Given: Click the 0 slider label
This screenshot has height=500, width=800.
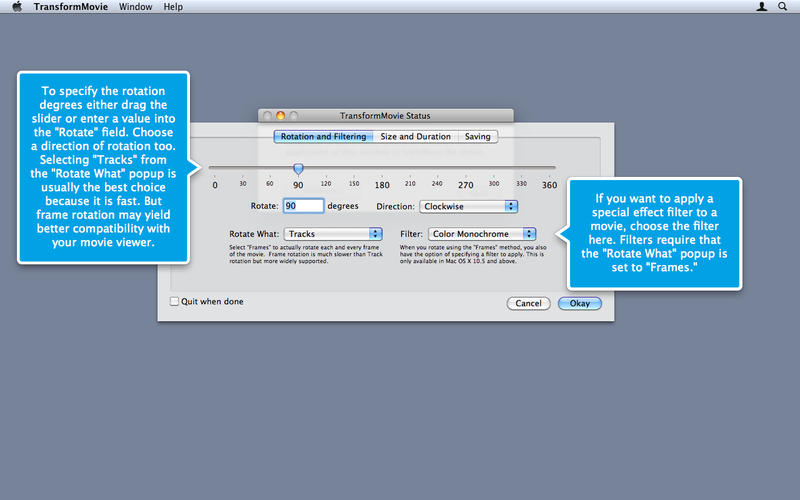Looking at the screenshot, I should [215, 185].
